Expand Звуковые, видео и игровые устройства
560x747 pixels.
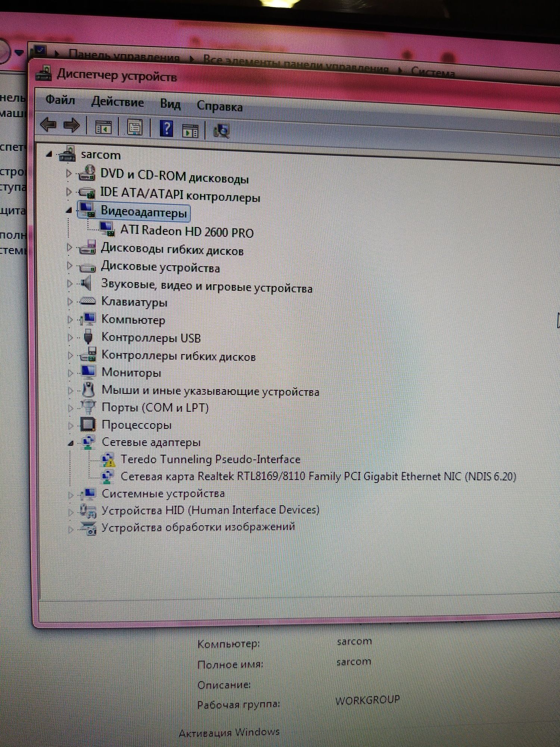[70, 283]
